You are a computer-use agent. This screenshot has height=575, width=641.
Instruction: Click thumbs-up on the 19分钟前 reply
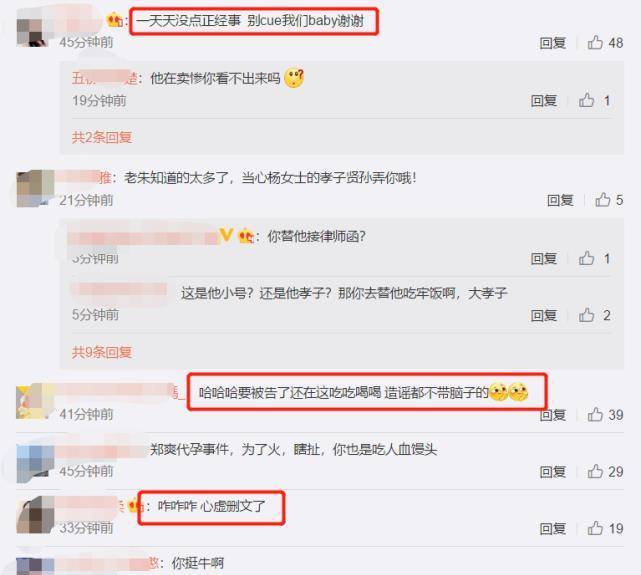[586, 100]
